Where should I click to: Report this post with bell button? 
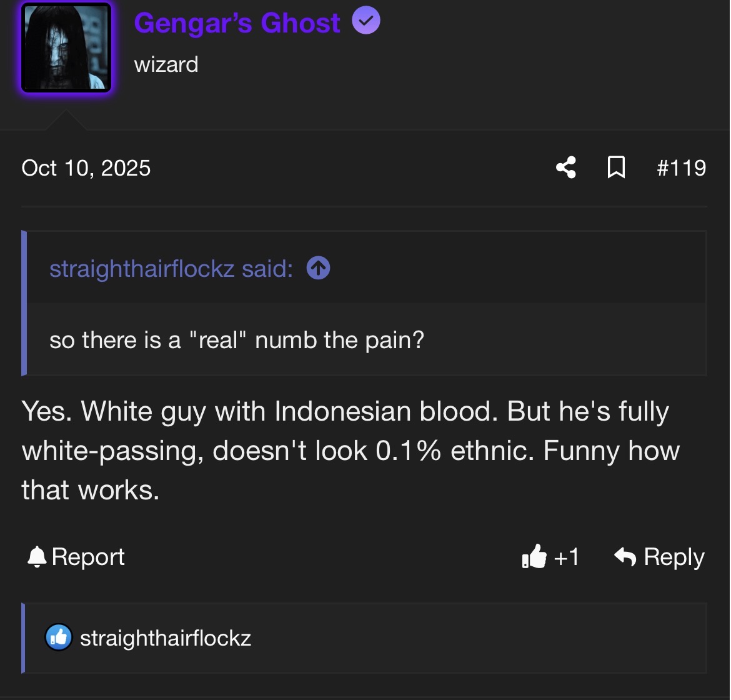76,557
